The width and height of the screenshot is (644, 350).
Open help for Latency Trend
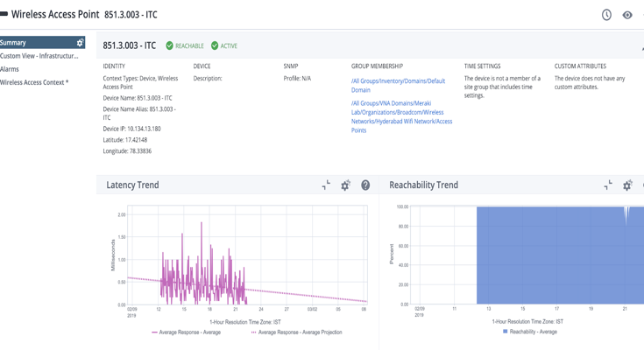(365, 185)
